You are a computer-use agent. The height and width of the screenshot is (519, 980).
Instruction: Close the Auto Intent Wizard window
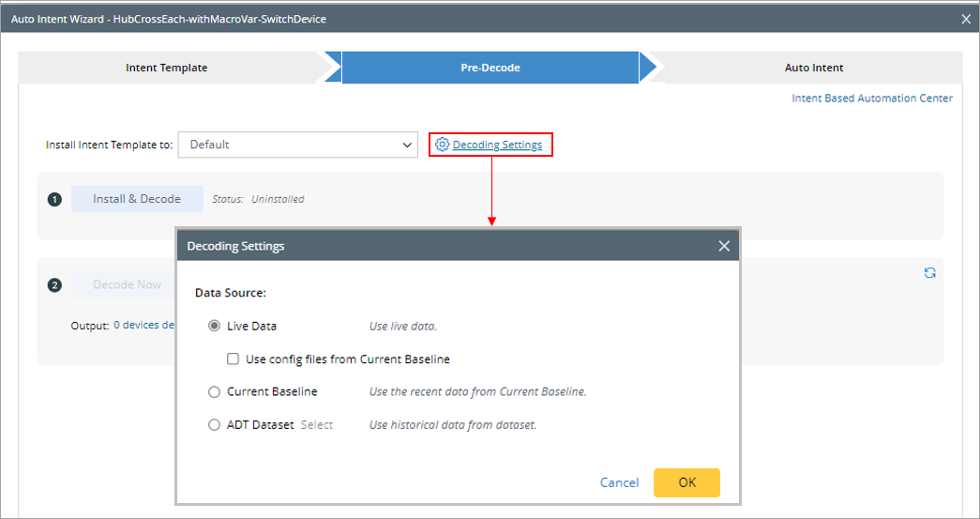pyautogui.click(x=967, y=18)
